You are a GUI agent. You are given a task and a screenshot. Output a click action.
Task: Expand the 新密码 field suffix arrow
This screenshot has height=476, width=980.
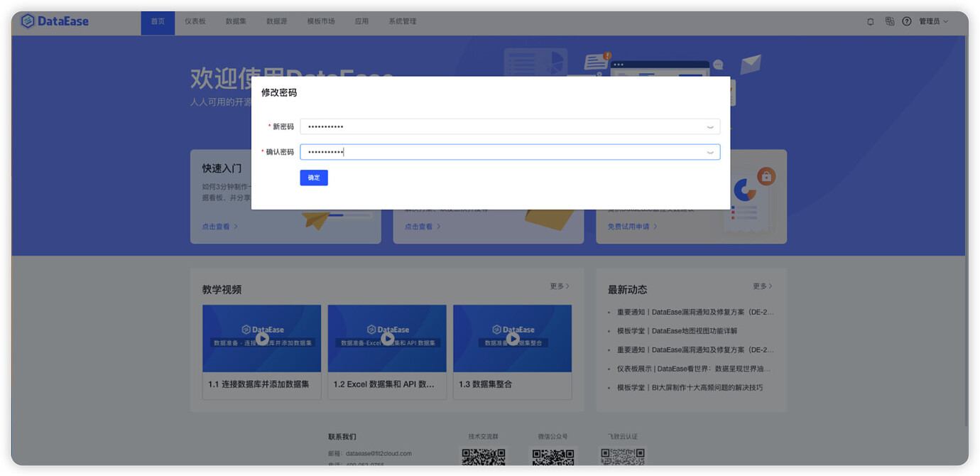coord(709,126)
